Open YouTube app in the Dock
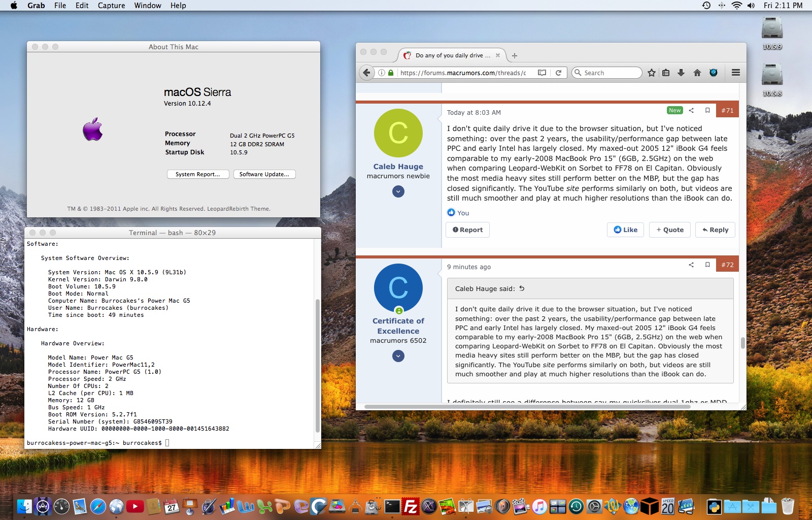This screenshot has height=520, width=812. click(134, 506)
